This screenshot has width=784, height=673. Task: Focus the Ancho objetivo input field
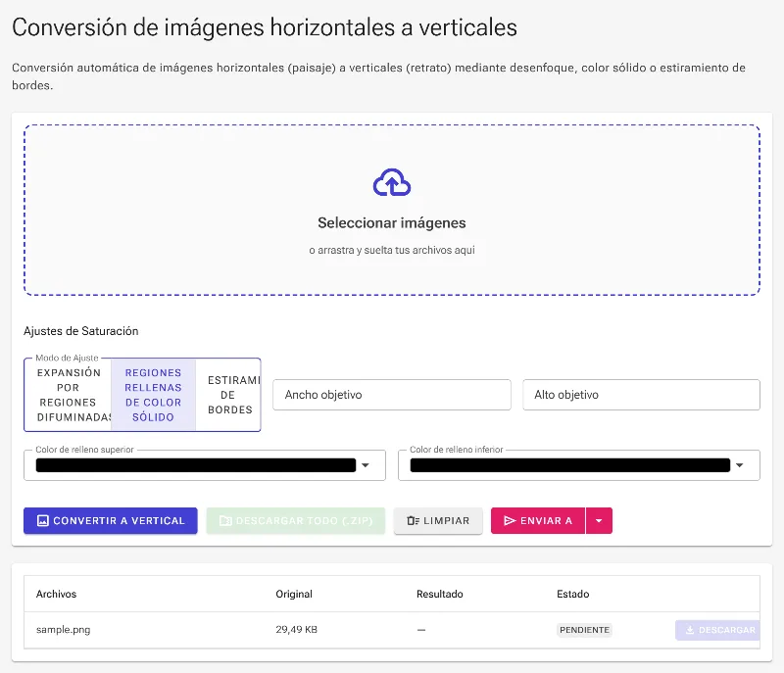pos(391,395)
